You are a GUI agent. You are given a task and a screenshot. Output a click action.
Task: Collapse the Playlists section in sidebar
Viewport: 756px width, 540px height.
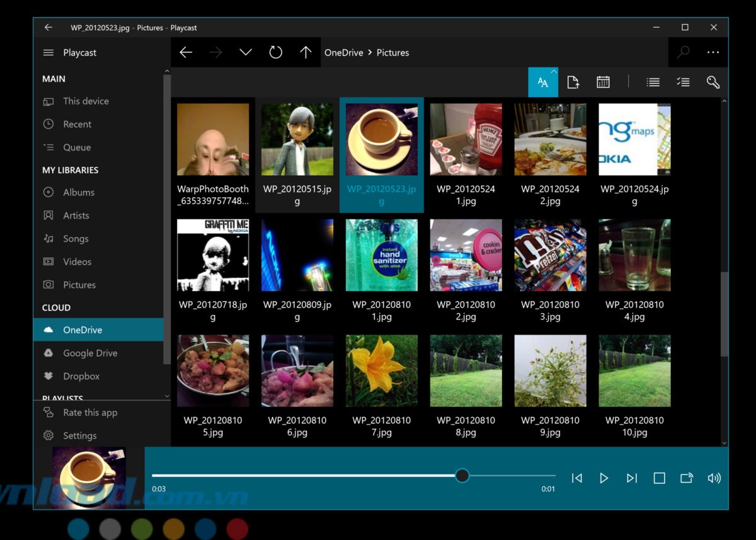click(166, 396)
